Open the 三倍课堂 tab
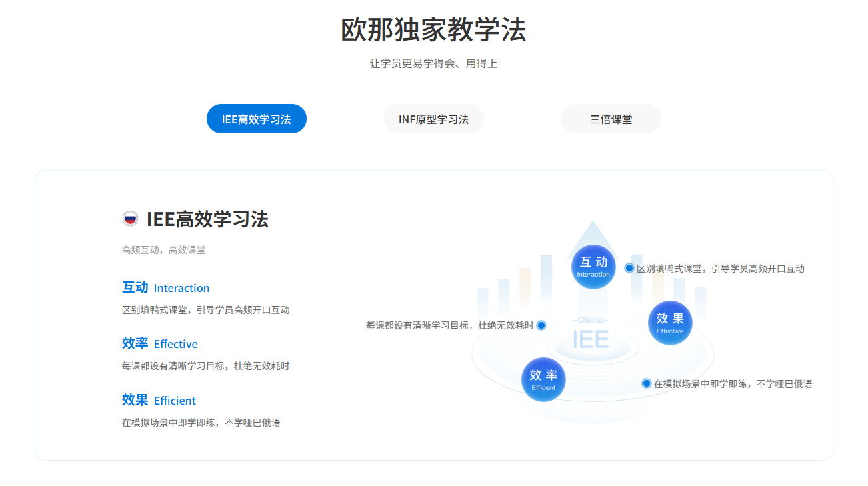Viewport: 868px width, 486px height. (611, 119)
